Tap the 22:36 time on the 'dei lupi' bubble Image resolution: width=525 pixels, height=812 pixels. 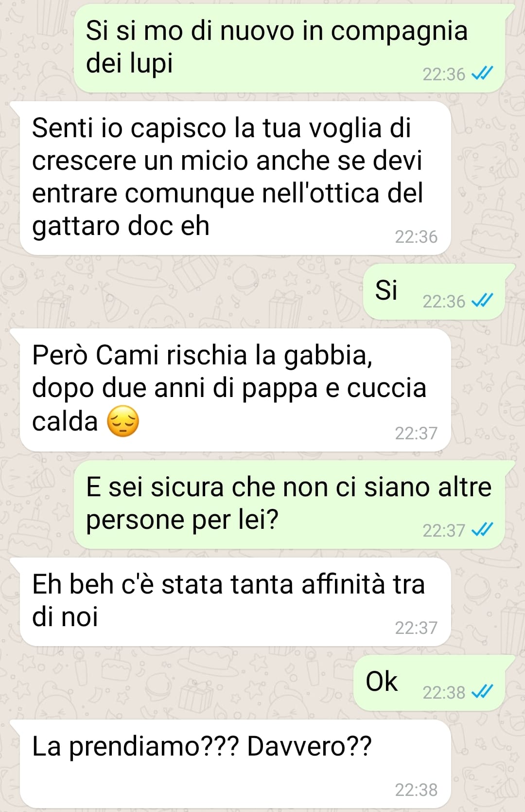(x=444, y=74)
